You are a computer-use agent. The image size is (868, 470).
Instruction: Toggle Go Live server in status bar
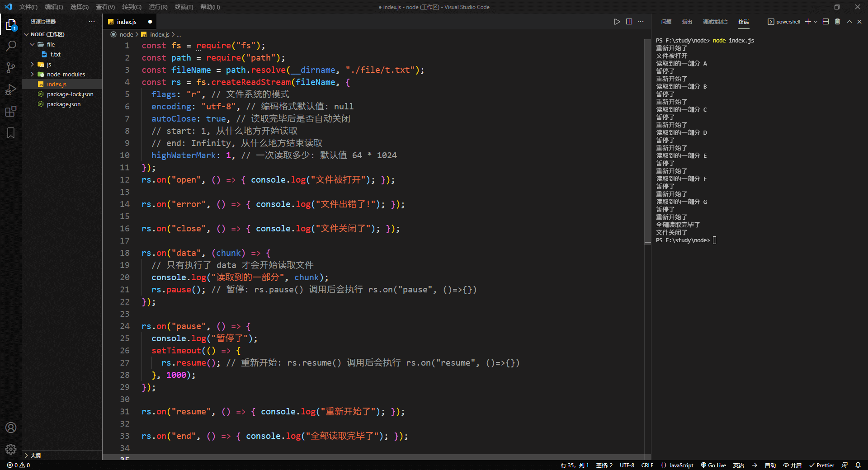pos(713,465)
